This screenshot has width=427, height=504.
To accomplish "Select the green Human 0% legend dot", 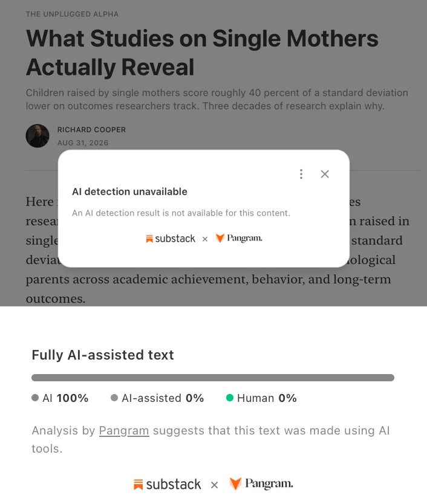I will tap(230, 398).
